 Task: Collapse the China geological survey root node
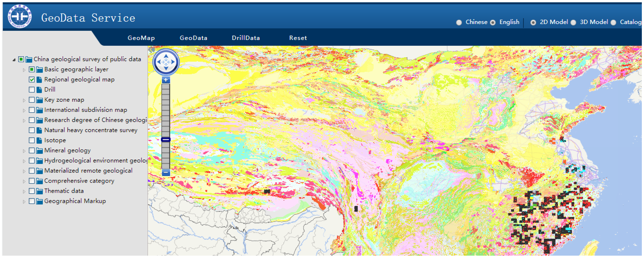tap(14, 59)
